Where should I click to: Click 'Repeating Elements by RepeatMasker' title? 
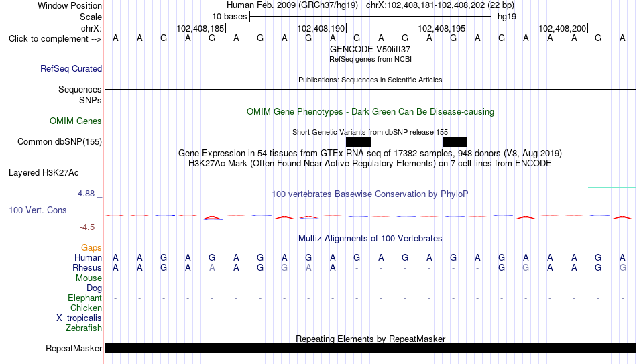tap(370, 339)
